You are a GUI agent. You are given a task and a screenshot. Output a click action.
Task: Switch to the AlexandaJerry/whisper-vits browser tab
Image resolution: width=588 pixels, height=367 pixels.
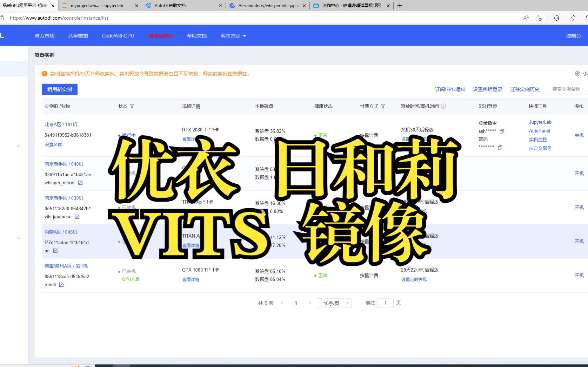(x=268, y=6)
